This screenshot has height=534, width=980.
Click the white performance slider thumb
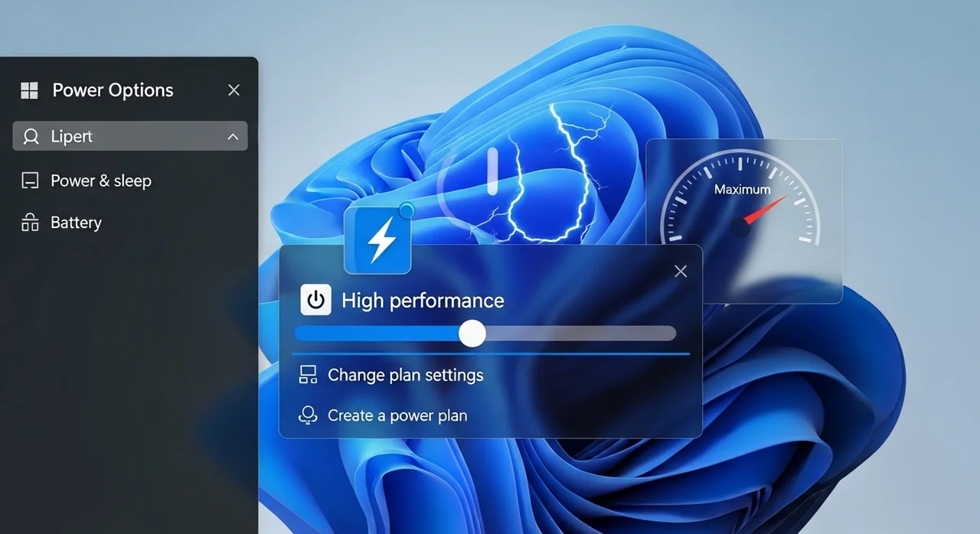(472, 334)
